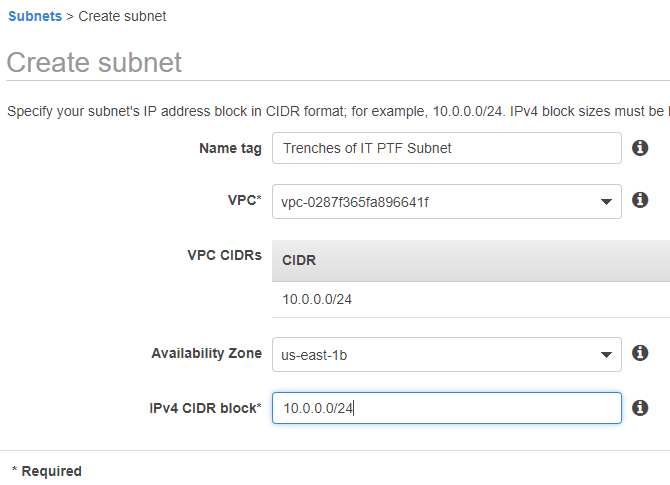Go to Subnets breadcrumb link
Viewport: 670px width, 485px height.
pyautogui.click(x=35, y=16)
